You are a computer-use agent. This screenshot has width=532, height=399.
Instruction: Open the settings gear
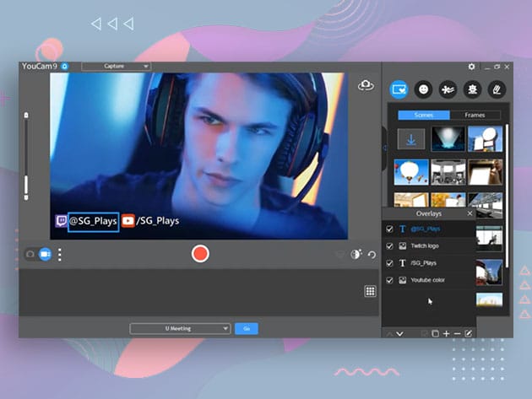pos(472,67)
